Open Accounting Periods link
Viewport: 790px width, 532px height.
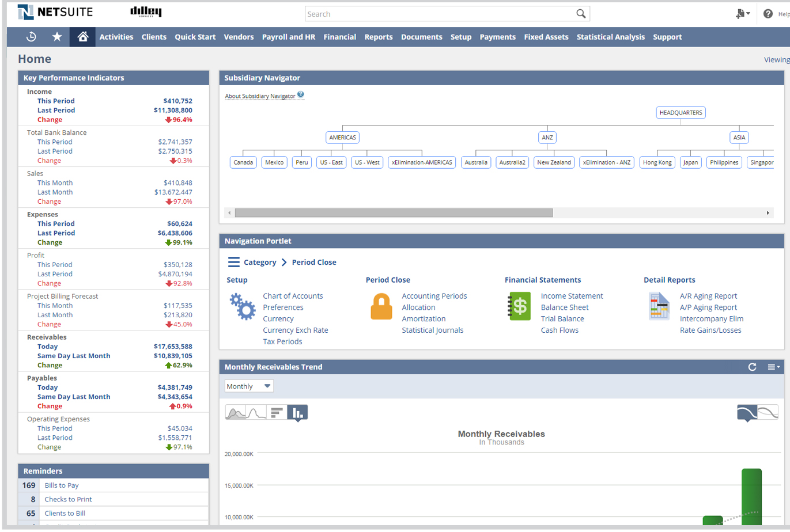coord(434,296)
